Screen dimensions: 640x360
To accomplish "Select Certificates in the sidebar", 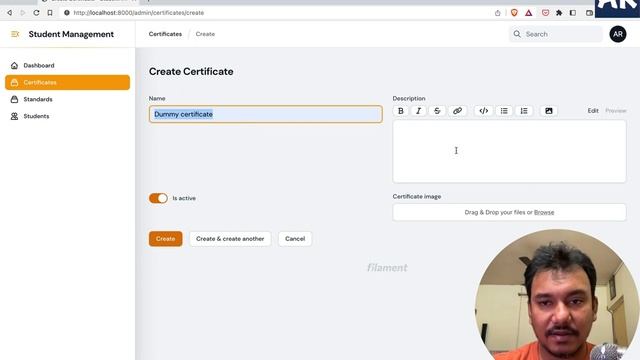I will [67, 82].
